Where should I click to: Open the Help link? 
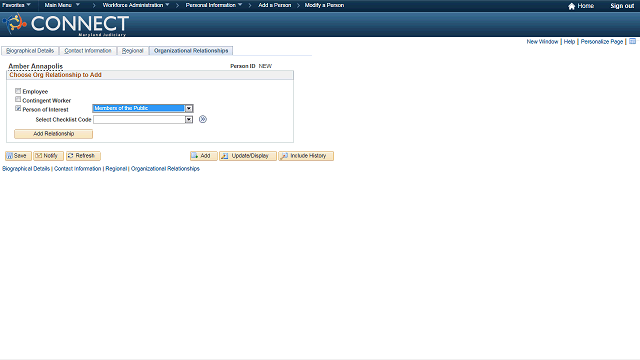(569, 42)
